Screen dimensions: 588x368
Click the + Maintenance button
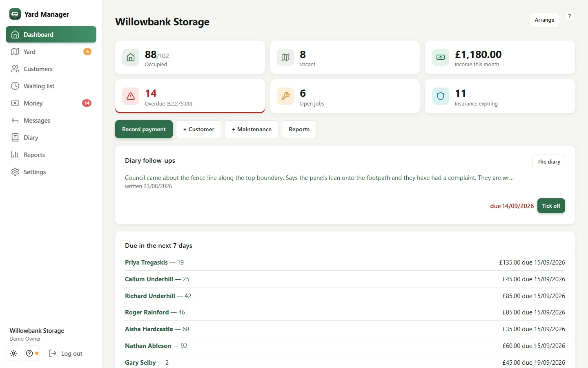[x=252, y=129]
